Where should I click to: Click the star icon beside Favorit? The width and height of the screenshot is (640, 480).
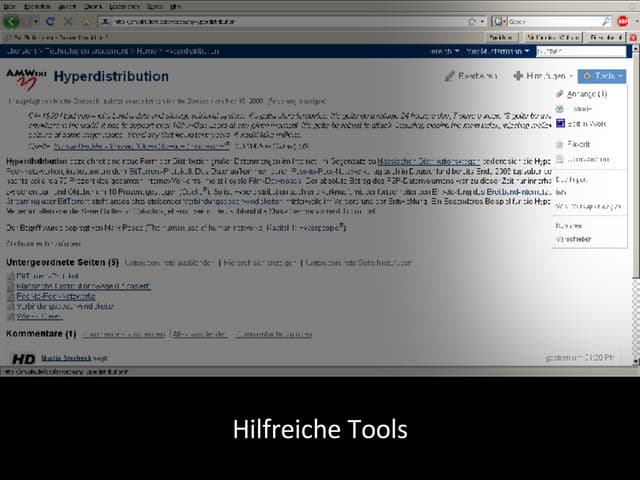(x=560, y=144)
